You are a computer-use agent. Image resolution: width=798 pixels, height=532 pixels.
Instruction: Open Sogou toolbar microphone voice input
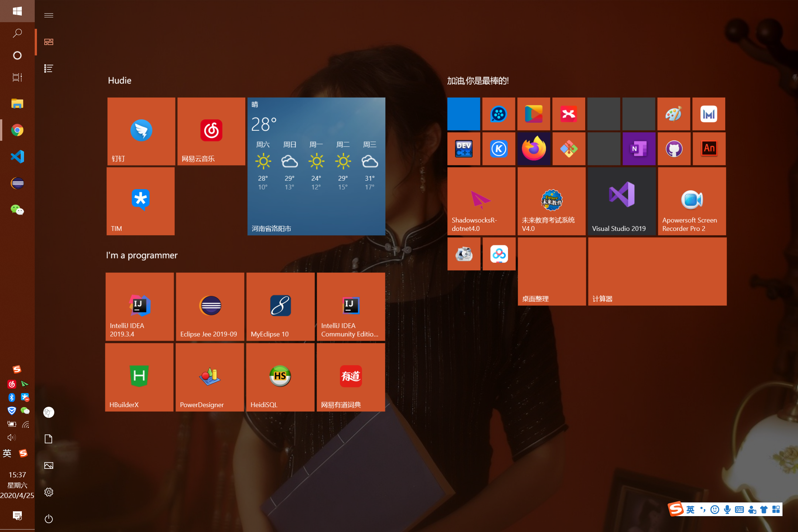point(727,510)
